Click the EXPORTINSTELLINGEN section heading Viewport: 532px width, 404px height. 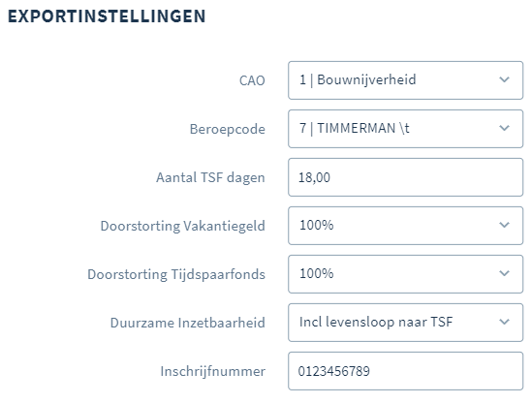(107, 16)
